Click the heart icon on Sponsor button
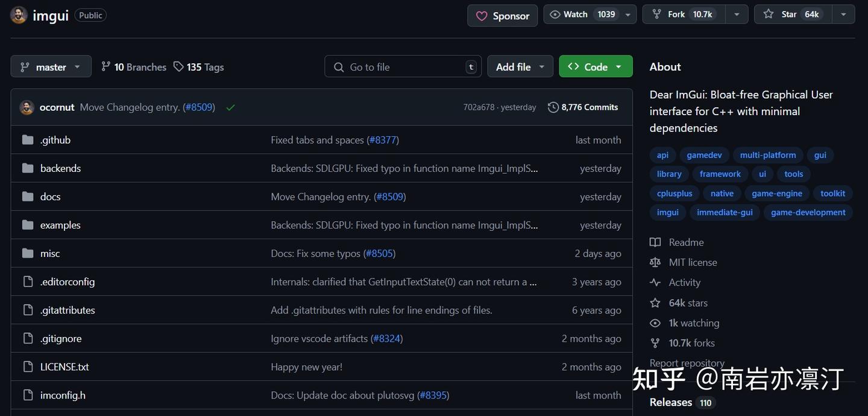The height and width of the screenshot is (416, 868). coord(482,16)
